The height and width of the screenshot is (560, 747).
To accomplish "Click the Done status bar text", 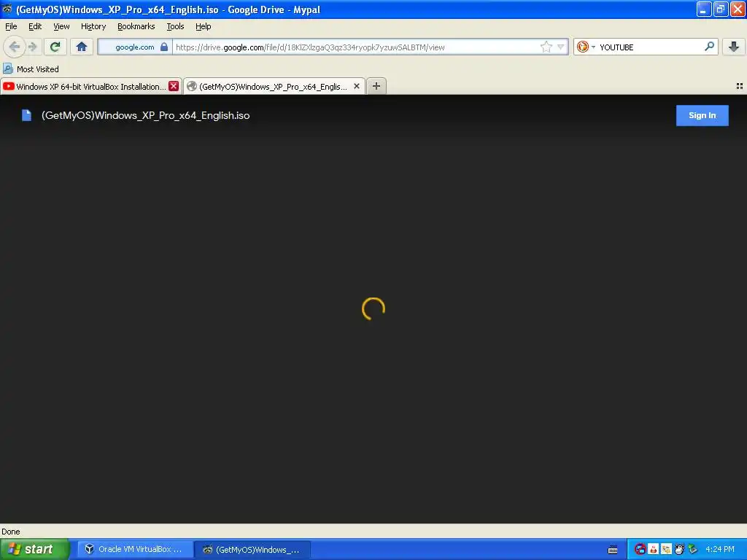I will 10,532.
